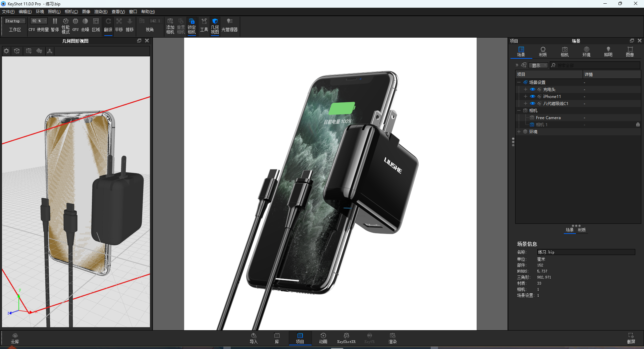Hide the 八代磁吸线C1 model
The width and height of the screenshot is (644, 349).
(532, 103)
